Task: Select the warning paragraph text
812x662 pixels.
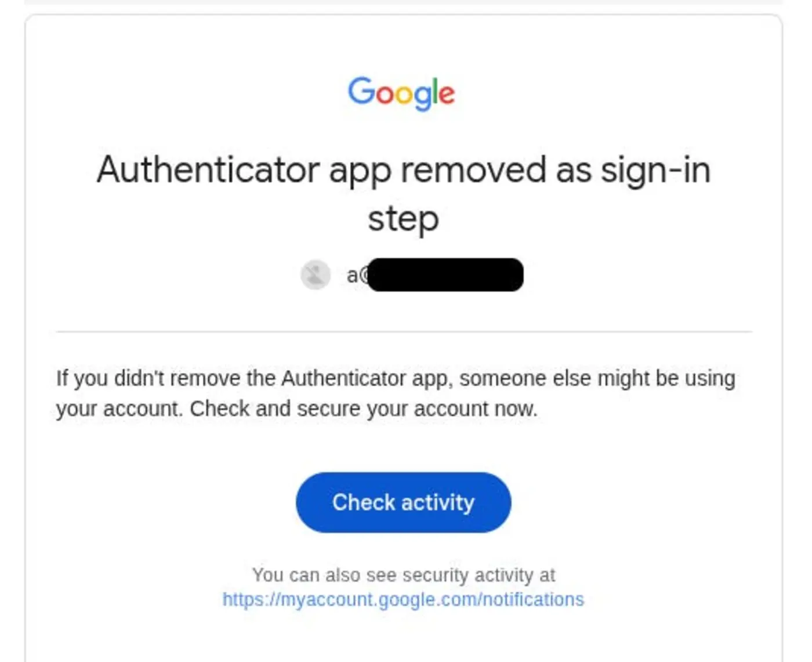Action: [395, 392]
